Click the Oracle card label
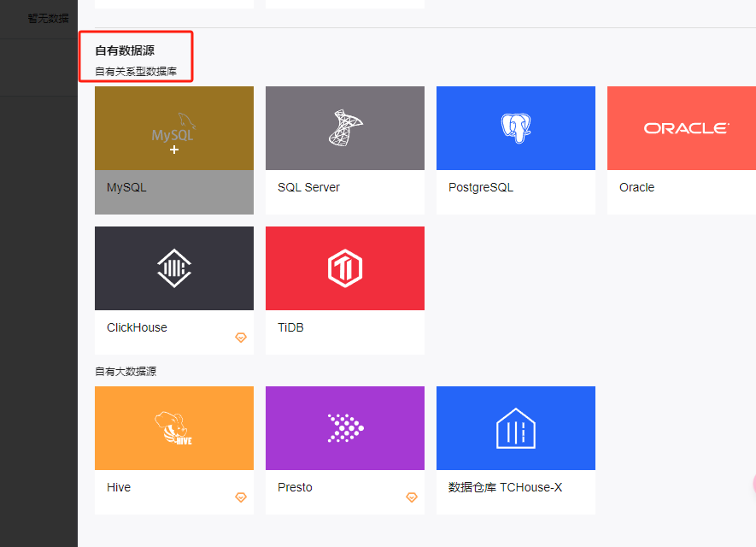756x547 pixels. [x=636, y=187]
